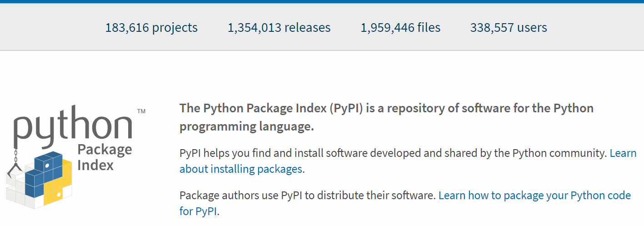The height and width of the screenshot is (226, 644).
Task: Click the white eye on the yellow cubes
Action: (x=58, y=194)
